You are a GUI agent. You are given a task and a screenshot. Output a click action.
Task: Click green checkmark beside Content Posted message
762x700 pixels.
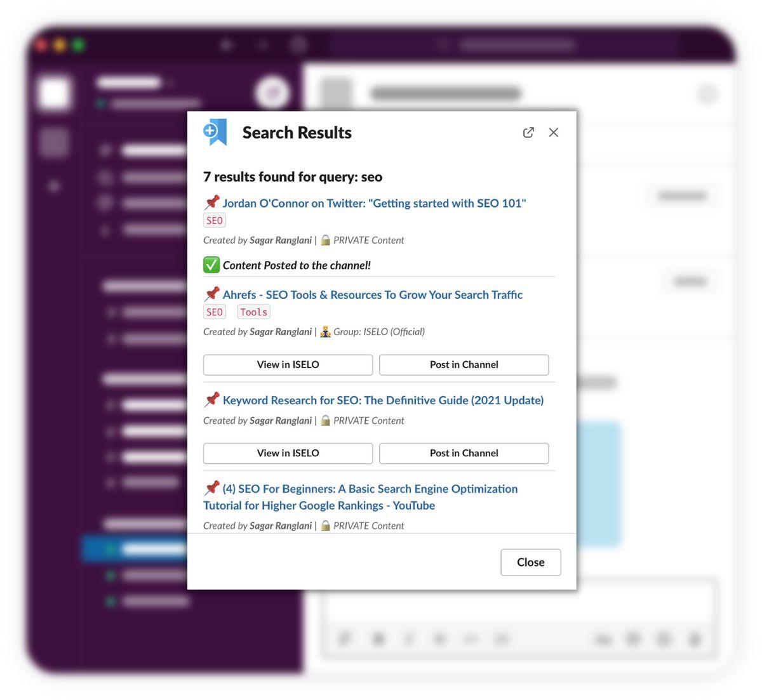[211, 265]
